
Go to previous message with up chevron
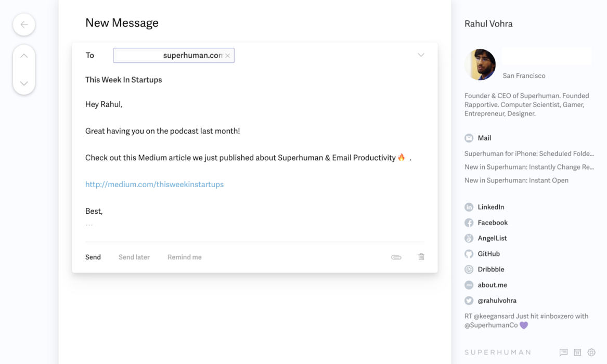pos(24,56)
